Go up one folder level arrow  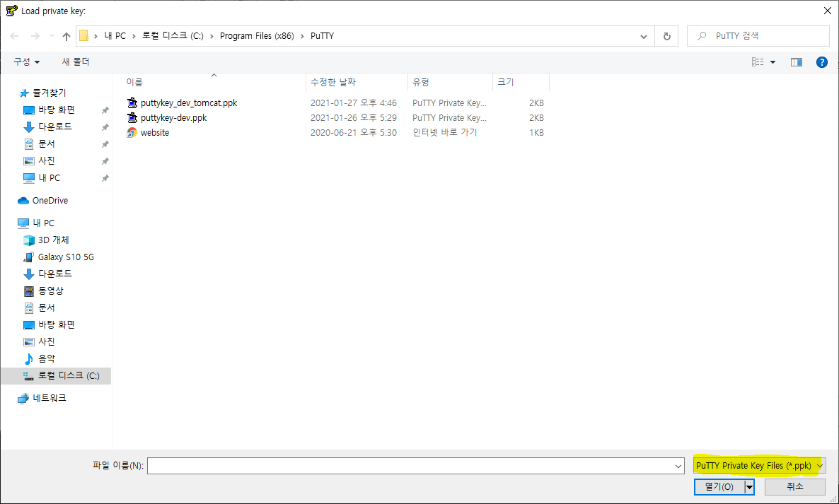click(66, 36)
